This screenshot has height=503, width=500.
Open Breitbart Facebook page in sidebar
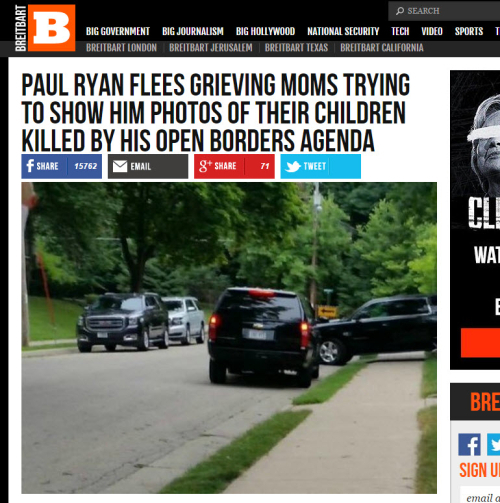coord(469,444)
